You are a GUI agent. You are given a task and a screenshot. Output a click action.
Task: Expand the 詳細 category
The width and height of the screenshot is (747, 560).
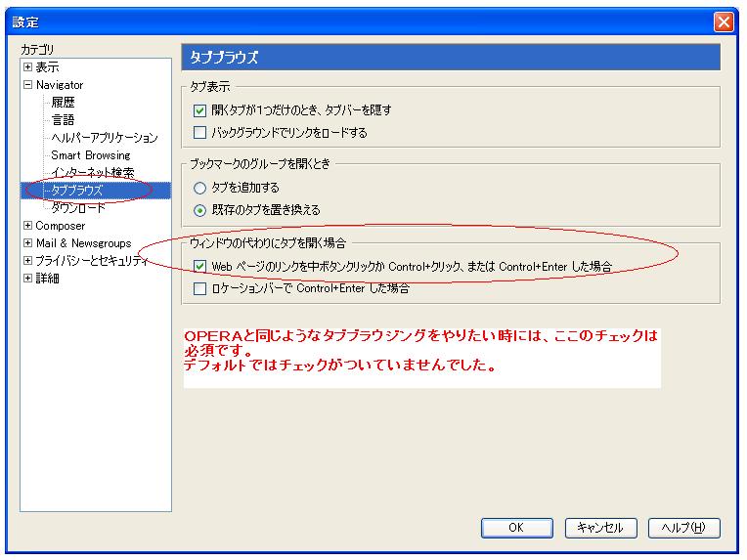[x=27, y=279]
